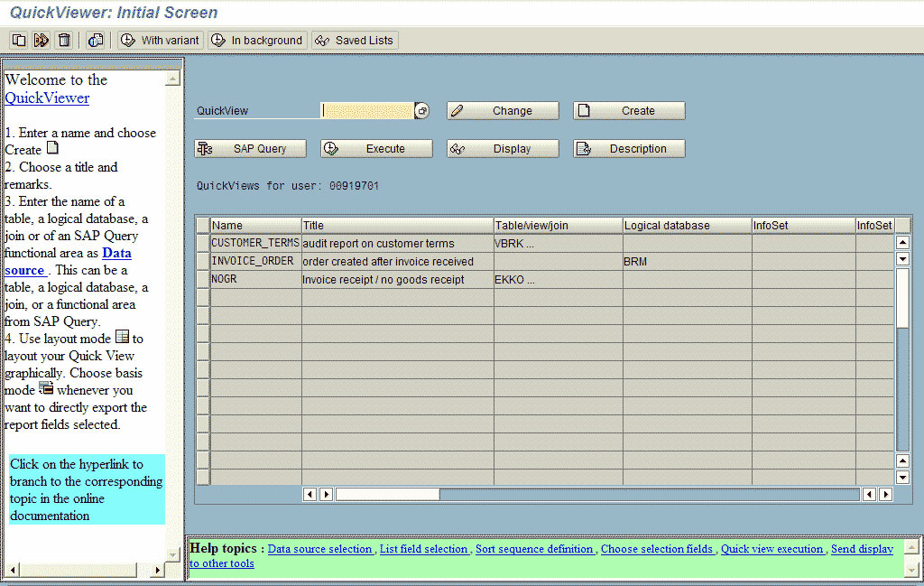Open the online manual info toolbar icon
The image size is (924, 586).
pyautogui.click(x=96, y=40)
